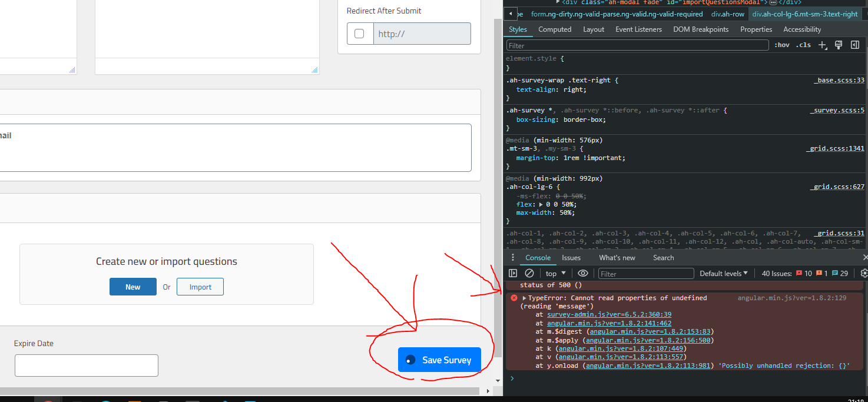Open the Accessibility tab
Image resolution: width=868 pixels, height=402 pixels.
802,29
